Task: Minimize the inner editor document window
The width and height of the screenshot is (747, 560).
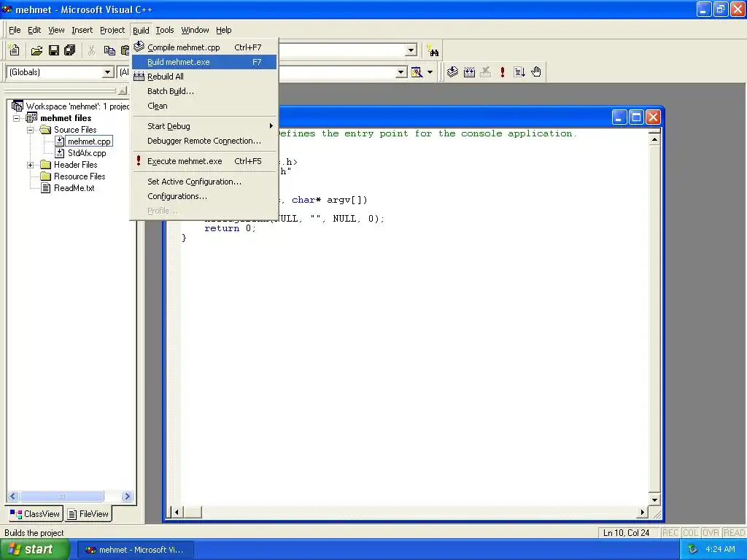Action: (x=619, y=117)
